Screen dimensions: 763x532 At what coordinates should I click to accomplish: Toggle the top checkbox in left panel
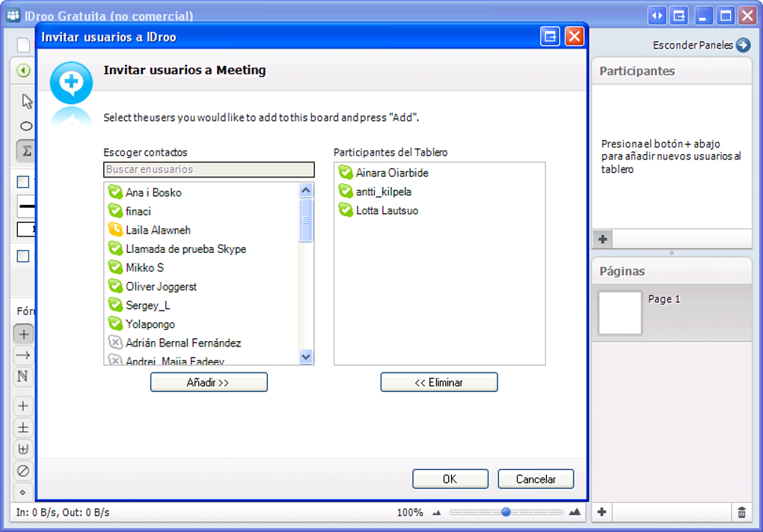(x=23, y=182)
